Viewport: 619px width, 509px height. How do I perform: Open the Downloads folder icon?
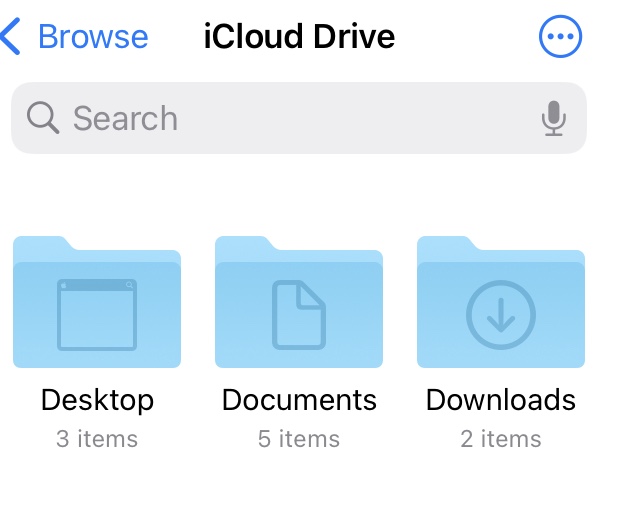coord(501,302)
